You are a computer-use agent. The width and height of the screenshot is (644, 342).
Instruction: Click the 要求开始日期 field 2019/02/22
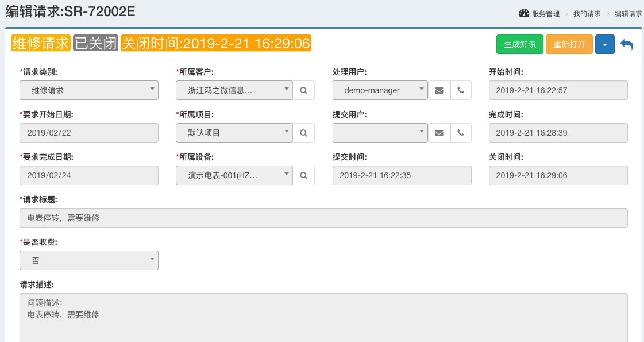click(x=88, y=133)
